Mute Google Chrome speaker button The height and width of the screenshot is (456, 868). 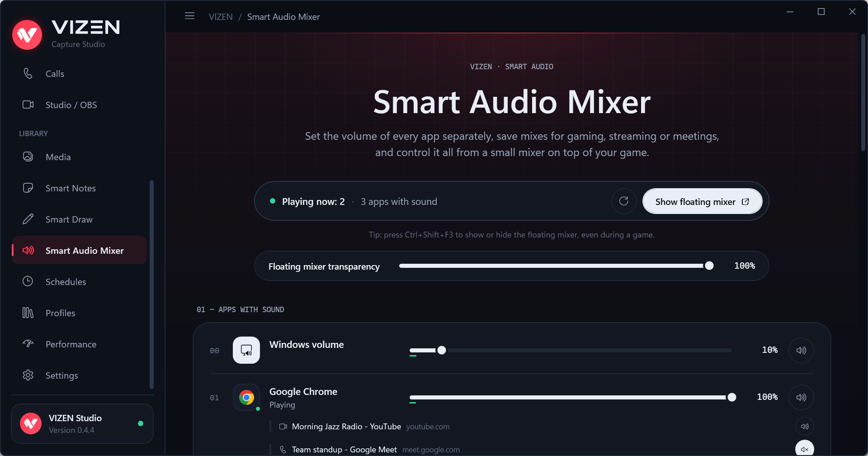point(801,397)
